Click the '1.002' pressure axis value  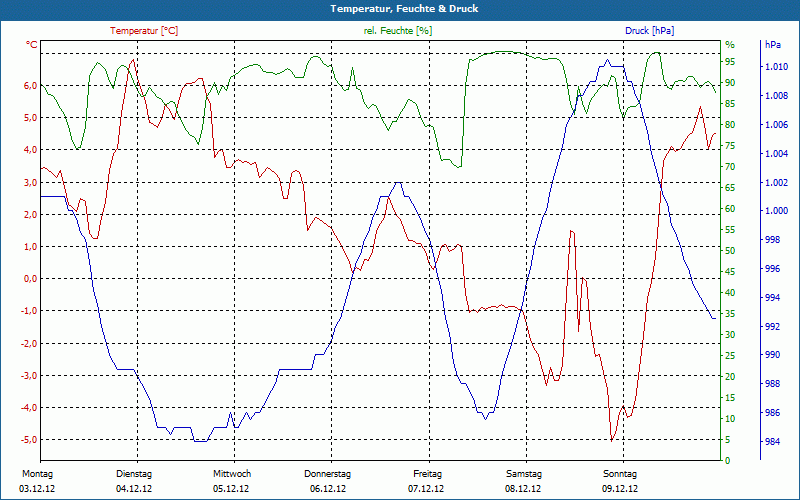pyautogui.click(x=777, y=183)
